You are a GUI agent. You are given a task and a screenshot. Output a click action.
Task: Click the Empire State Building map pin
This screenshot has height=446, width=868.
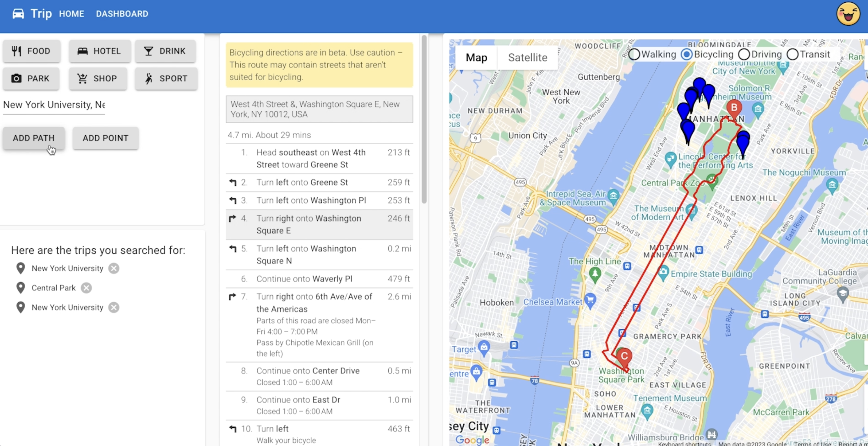[x=663, y=272]
